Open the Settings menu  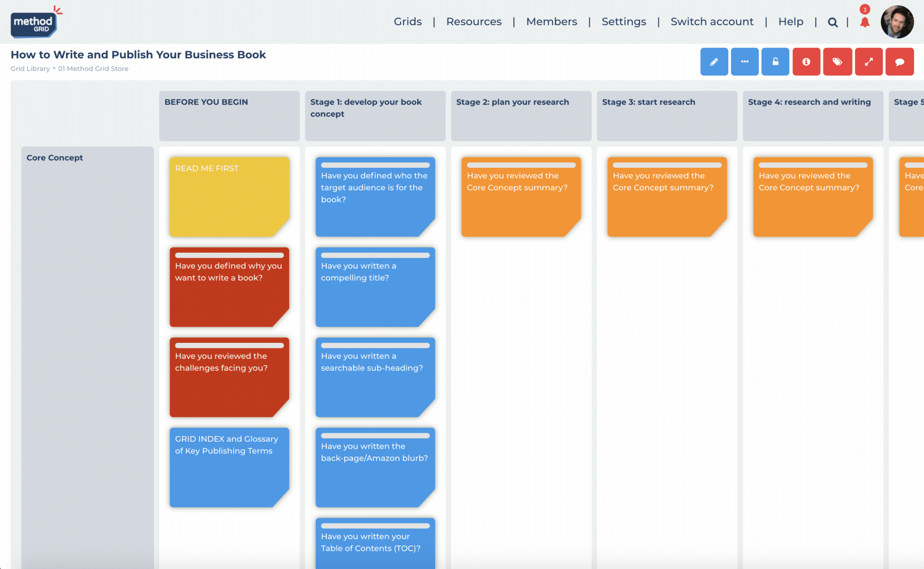(624, 22)
